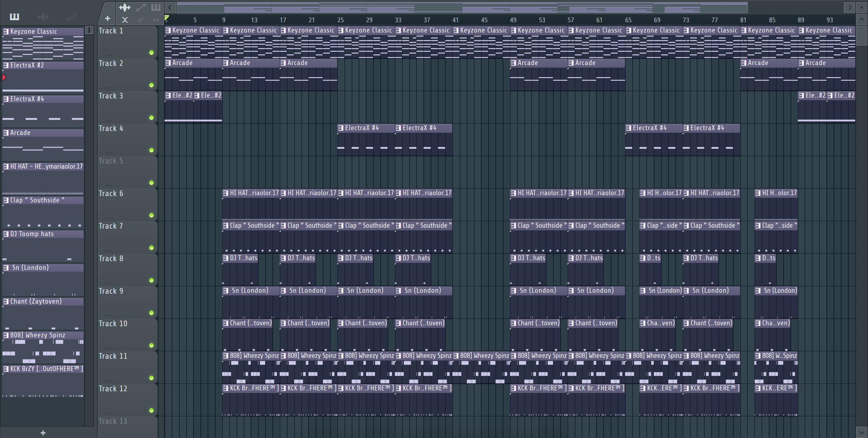Mute Track 3 with its green LED
868x438 pixels.
pyautogui.click(x=152, y=117)
